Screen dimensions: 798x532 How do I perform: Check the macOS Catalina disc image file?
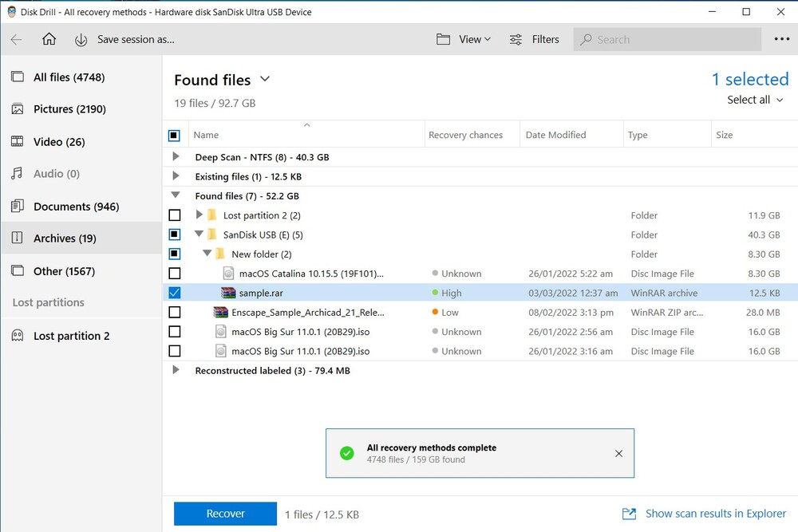click(x=175, y=273)
